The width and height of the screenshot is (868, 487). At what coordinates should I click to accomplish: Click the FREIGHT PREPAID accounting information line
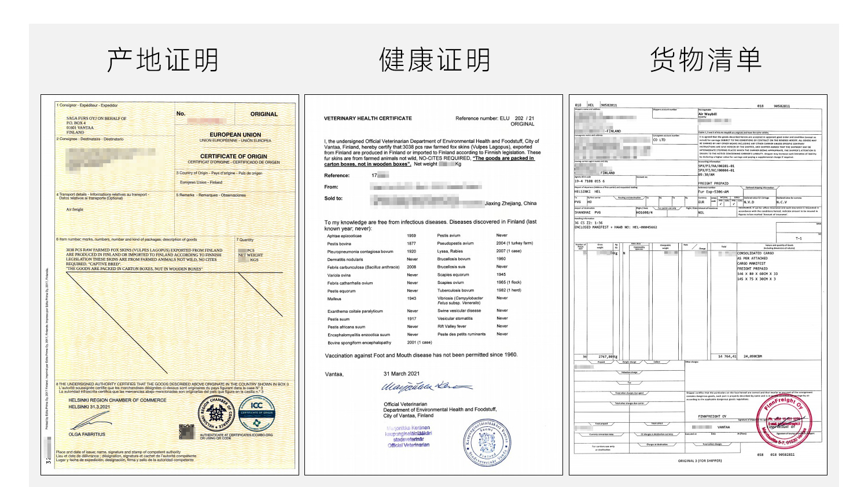713,183
